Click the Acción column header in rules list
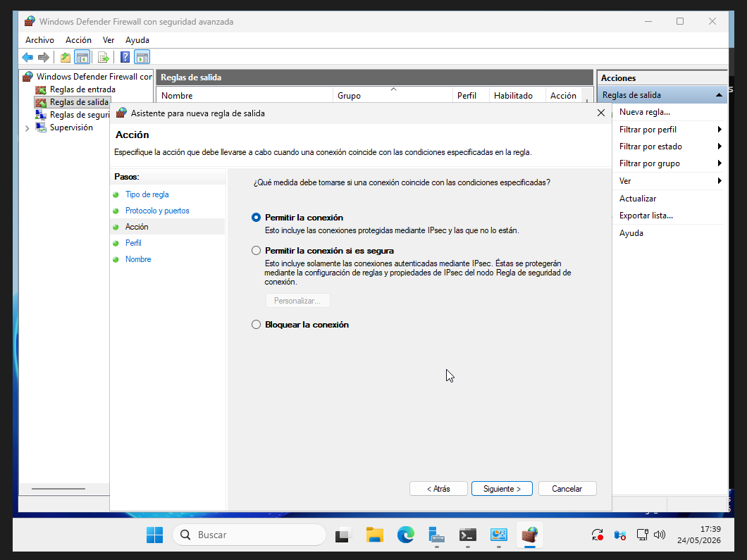This screenshot has width=747, height=560. (563, 96)
